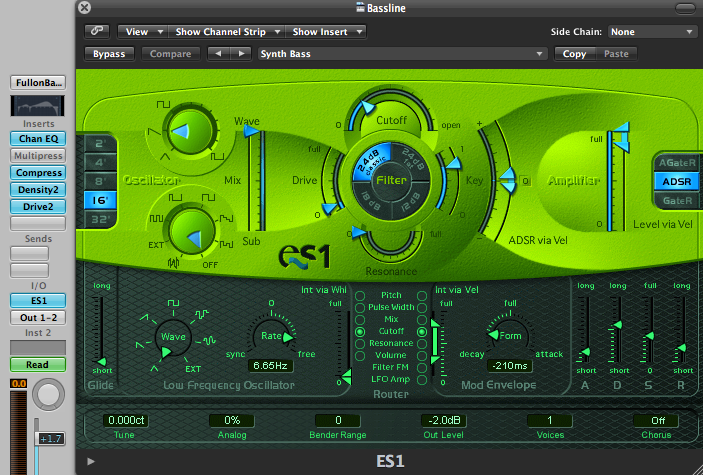703x475 pixels.
Task: Click the channel pan knob
Action: (48, 395)
